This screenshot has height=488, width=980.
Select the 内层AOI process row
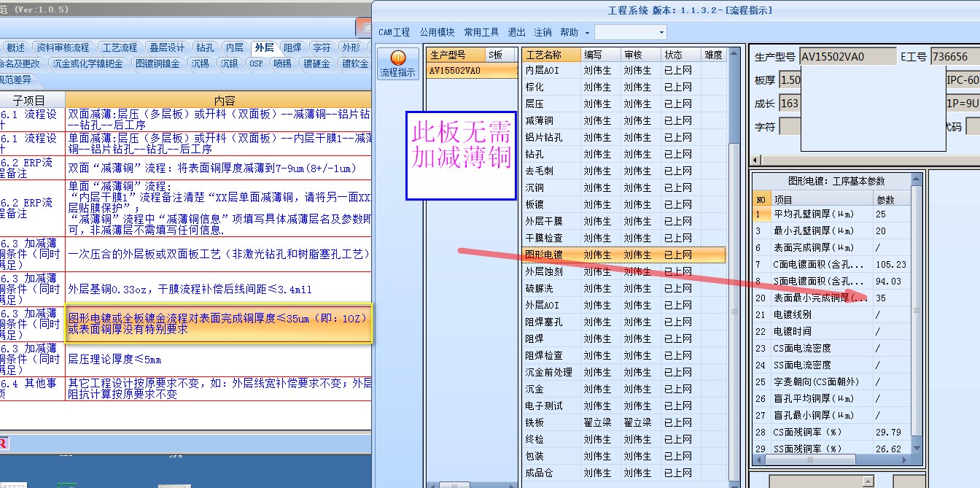624,71
